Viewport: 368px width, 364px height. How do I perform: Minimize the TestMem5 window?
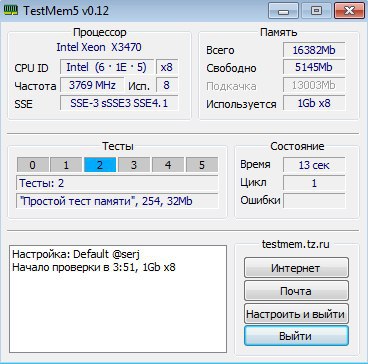283,11
